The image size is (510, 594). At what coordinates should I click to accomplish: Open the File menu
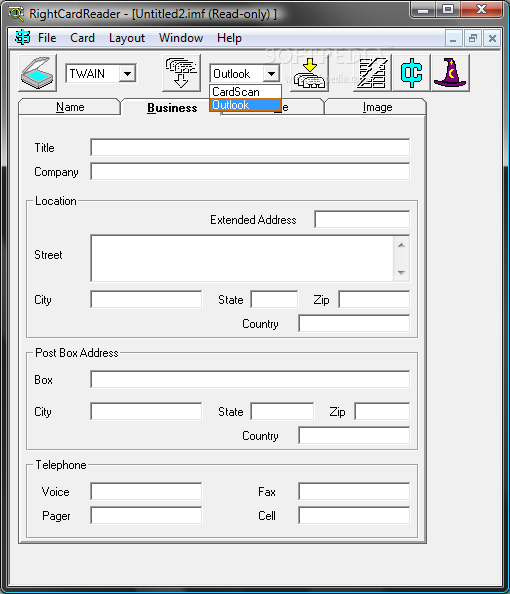click(x=47, y=38)
